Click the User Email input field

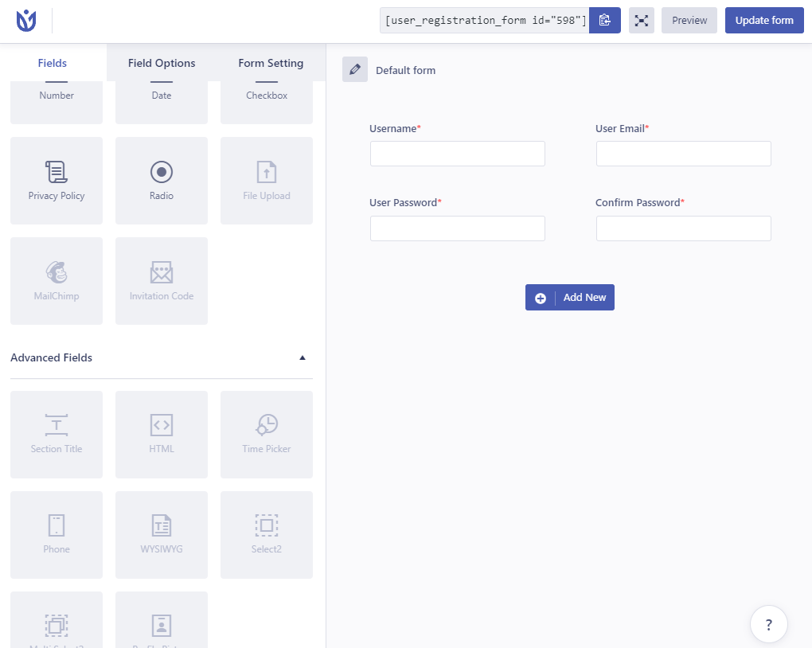coord(684,154)
